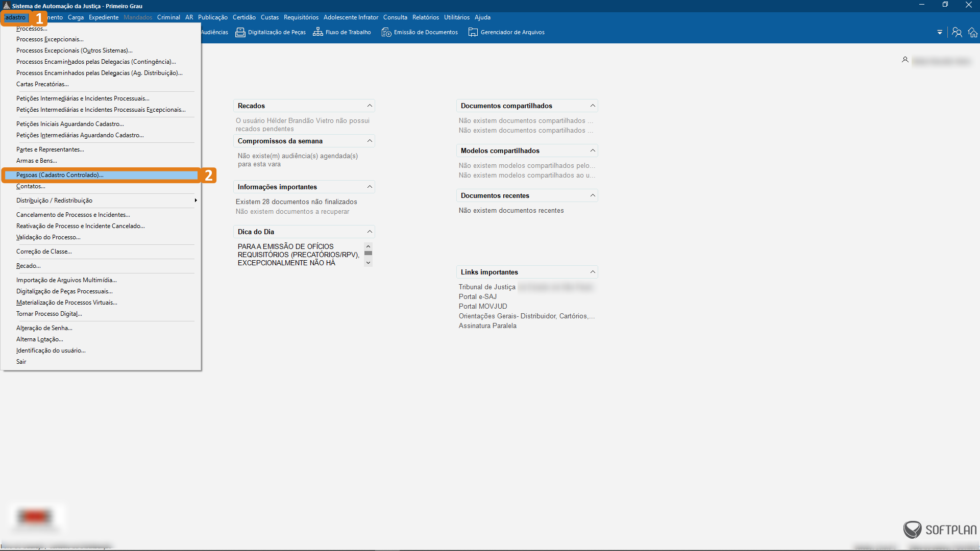Click the two-users icon in toolbar
Viewport: 980px width, 551px height.
tap(957, 32)
